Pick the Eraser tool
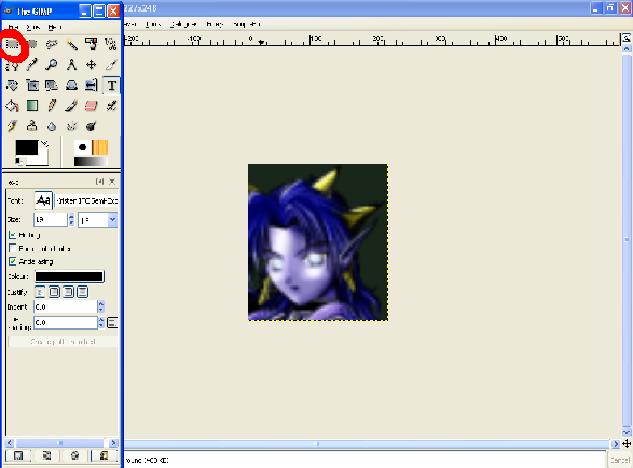The image size is (633, 468). click(x=91, y=106)
